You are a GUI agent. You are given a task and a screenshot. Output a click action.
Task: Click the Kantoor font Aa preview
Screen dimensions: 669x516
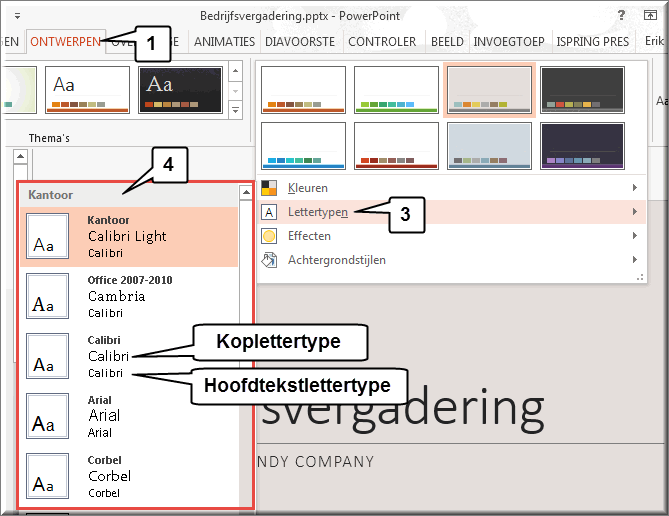(47, 236)
